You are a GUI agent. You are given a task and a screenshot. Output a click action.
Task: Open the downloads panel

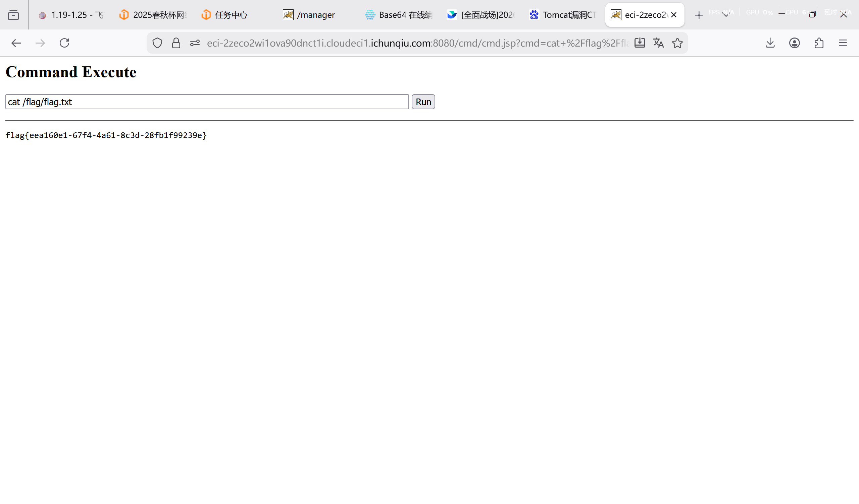coord(770,43)
